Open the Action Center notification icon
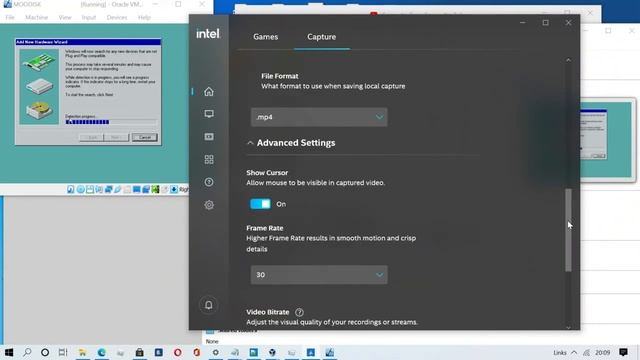 pyautogui.click(x=623, y=352)
